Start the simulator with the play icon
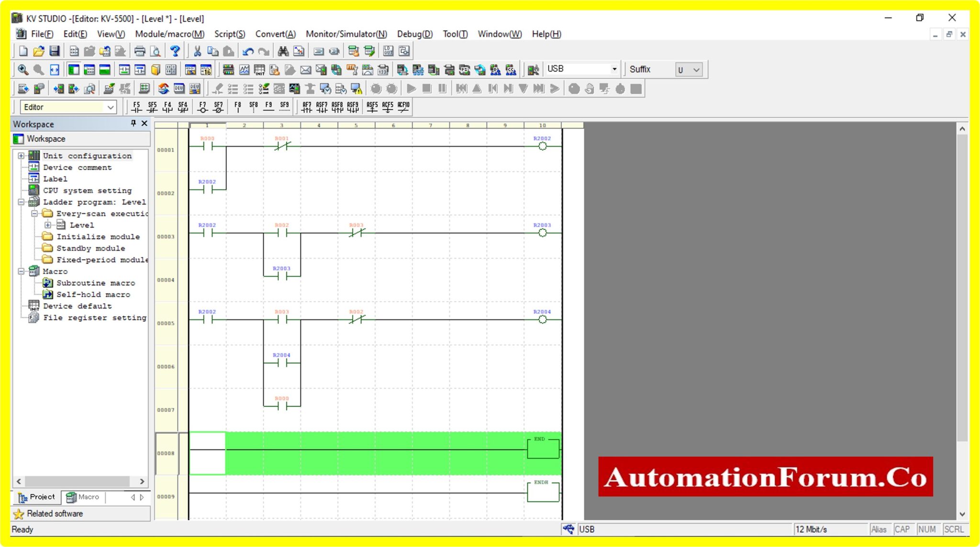This screenshot has width=980, height=547. (x=411, y=88)
